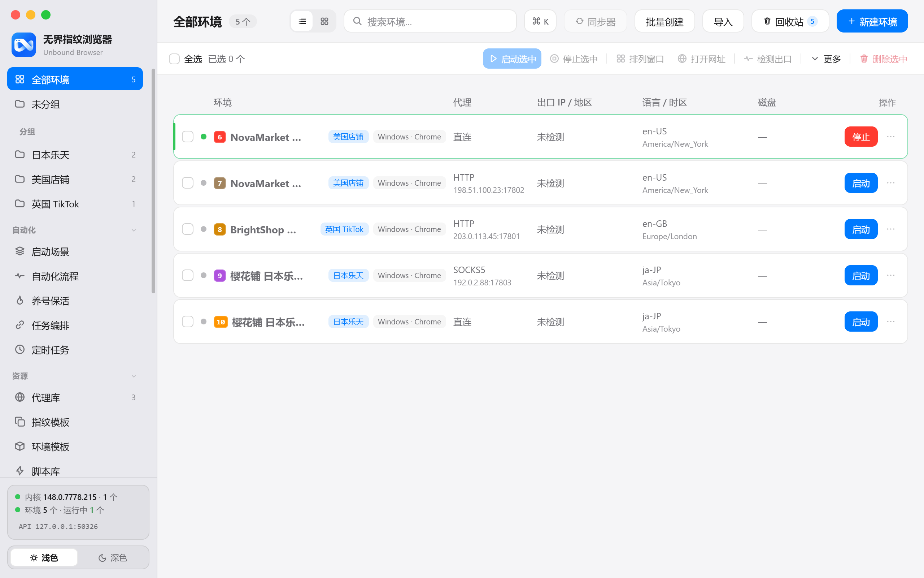Image resolution: width=924 pixels, height=578 pixels.
Task: Open more options for BrightShop row 8
Action: [891, 229]
